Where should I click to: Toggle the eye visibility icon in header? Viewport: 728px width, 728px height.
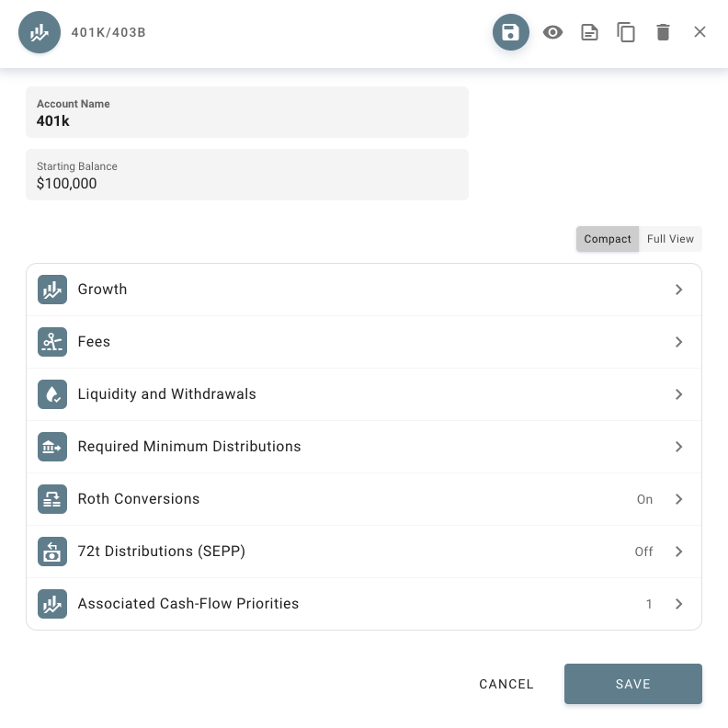552,32
